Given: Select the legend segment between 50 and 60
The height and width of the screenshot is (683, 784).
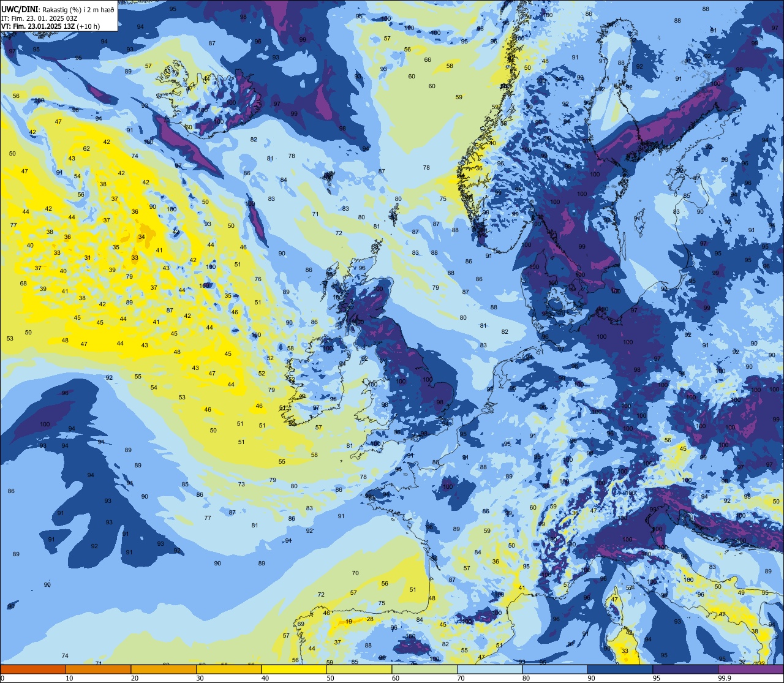Looking at the screenshot, I should tap(359, 669).
